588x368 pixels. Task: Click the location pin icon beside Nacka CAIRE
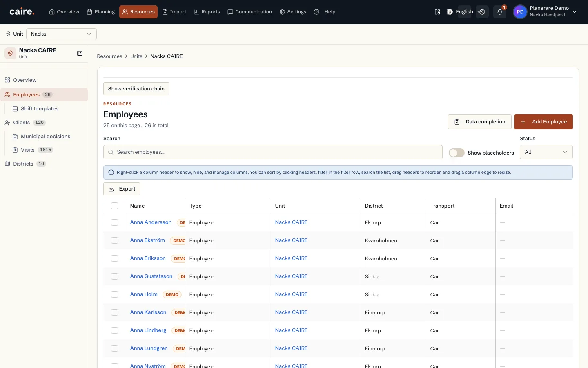[x=10, y=53]
